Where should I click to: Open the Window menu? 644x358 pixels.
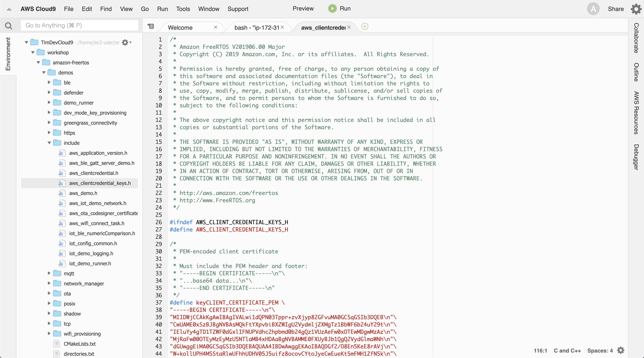click(209, 9)
